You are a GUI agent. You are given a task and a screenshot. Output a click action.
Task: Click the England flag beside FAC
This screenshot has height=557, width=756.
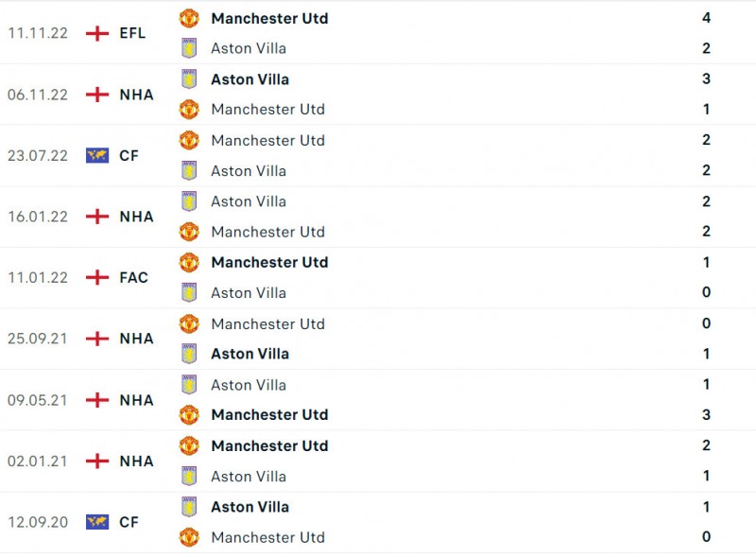click(x=97, y=277)
